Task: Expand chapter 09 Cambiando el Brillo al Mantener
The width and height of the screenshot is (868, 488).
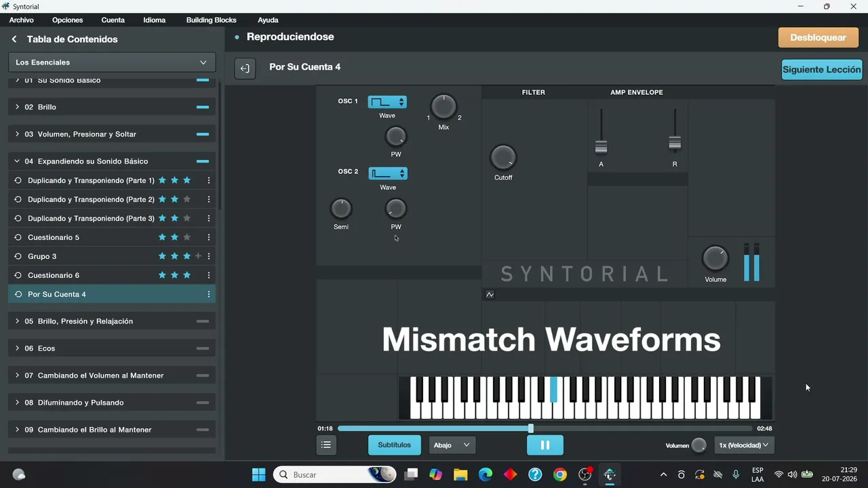Action: [112, 430]
